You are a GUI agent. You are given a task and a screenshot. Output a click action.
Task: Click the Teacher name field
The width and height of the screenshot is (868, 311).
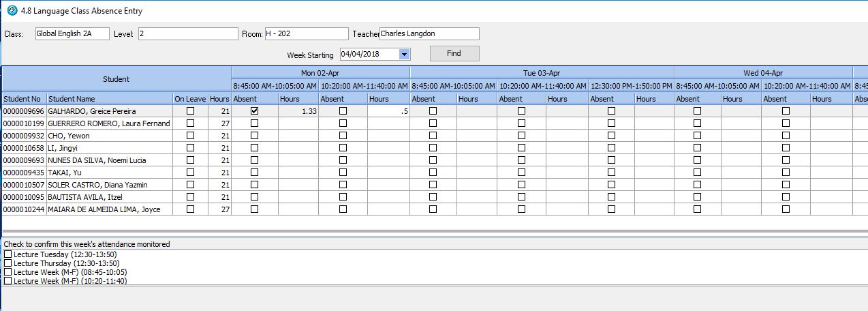[x=429, y=33]
